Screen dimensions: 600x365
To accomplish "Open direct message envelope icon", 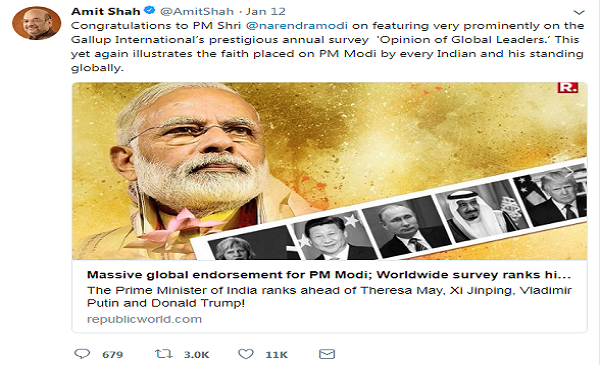I will [x=327, y=354].
